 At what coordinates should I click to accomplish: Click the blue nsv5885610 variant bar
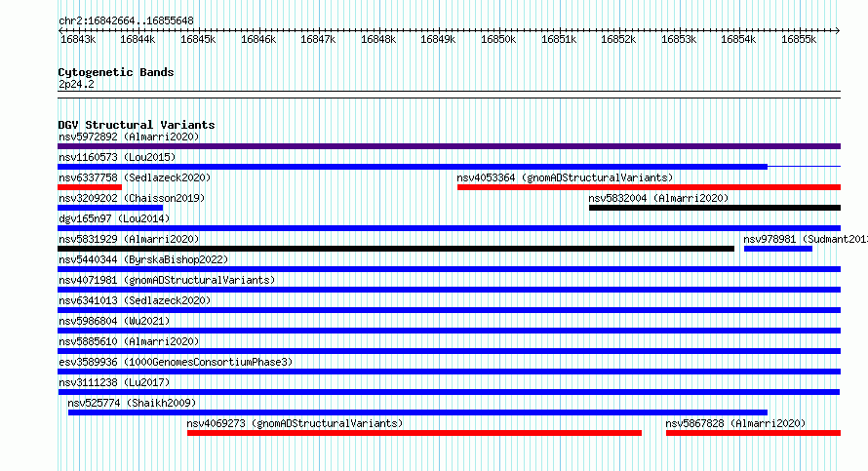(449, 351)
